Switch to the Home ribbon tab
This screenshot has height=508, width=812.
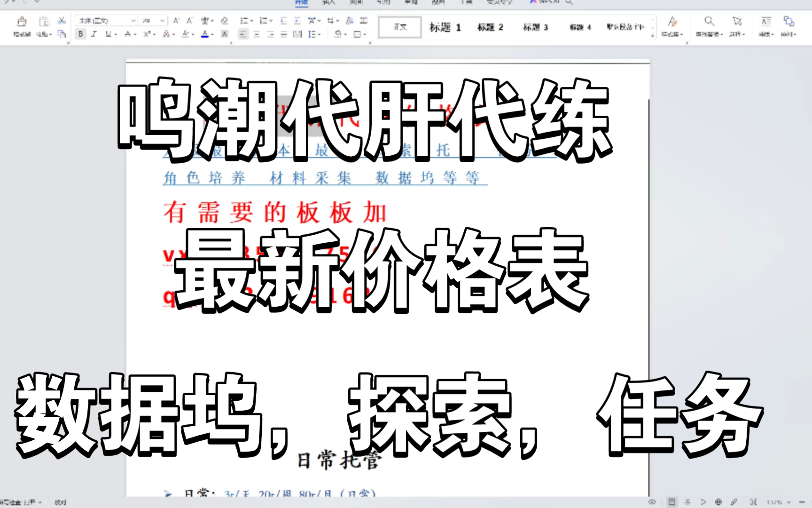tap(301, 2)
